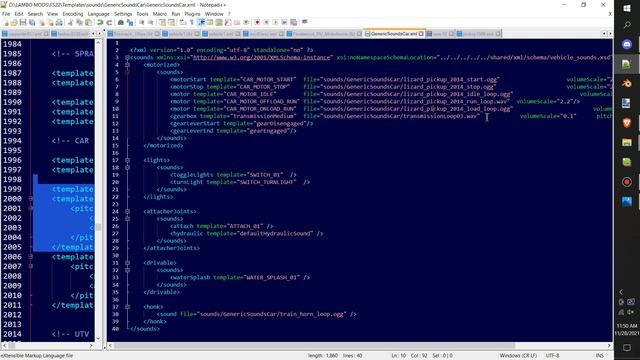
Task: Close the GenericSoundsCar.xml tab
Action: (x=421, y=34)
